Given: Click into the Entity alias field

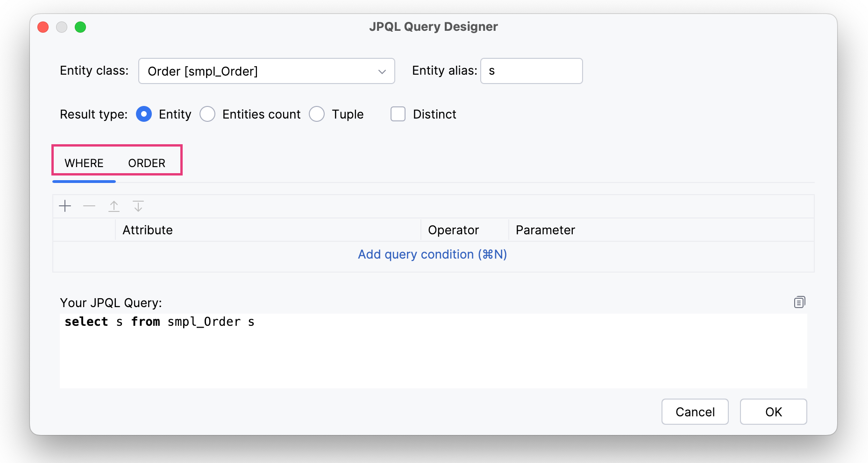Looking at the screenshot, I should coord(531,71).
